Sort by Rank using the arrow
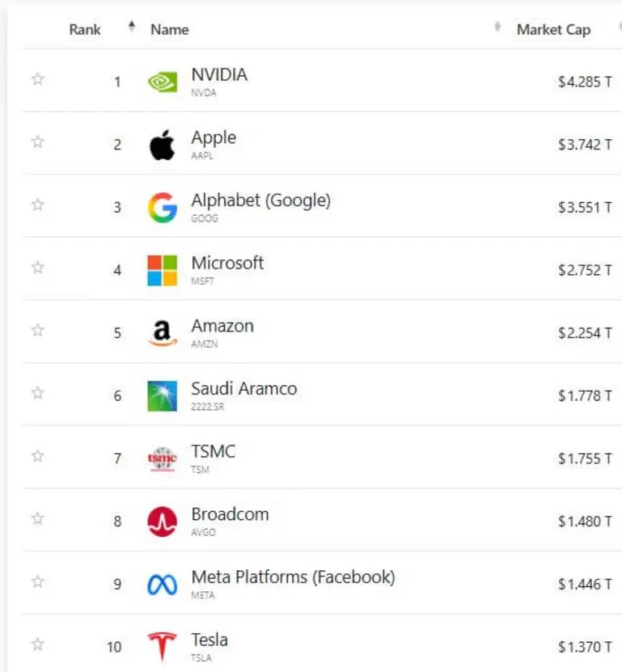 pyautogui.click(x=132, y=27)
